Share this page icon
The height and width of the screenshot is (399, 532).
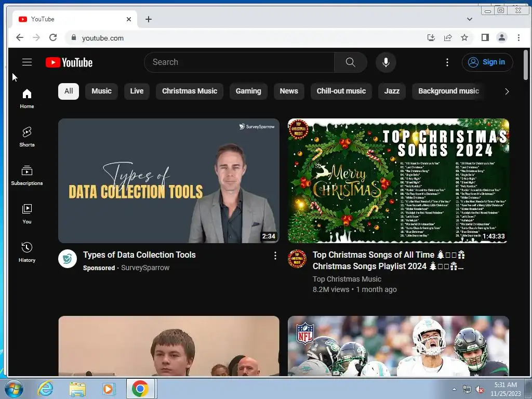point(448,37)
